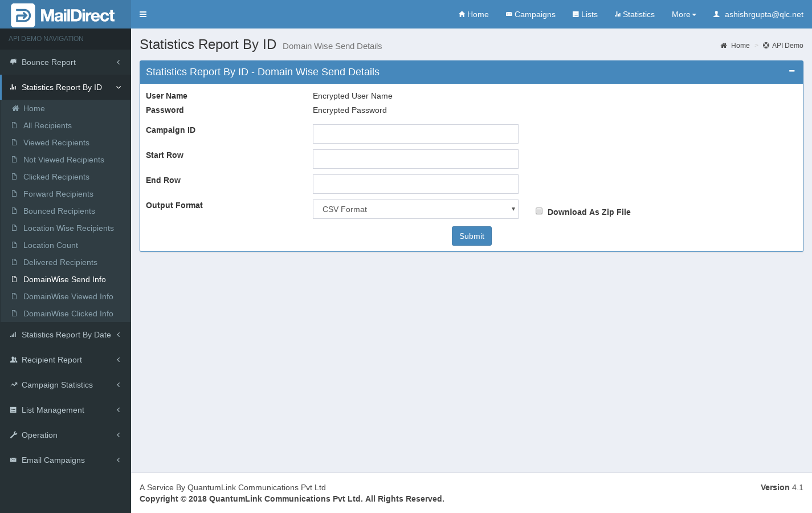Image resolution: width=812 pixels, height=513 pixels.
Task: Click the Operation wrench icon
Action: pyautogui.click(x=14, y=435)
